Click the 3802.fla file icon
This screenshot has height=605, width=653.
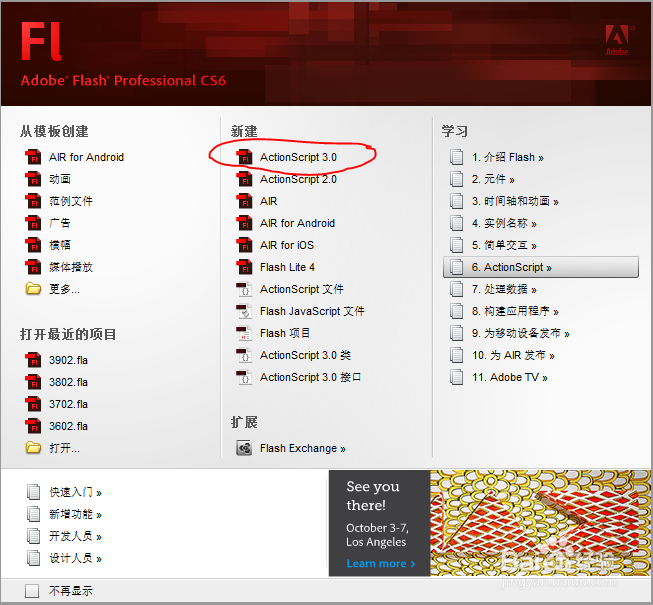tap(33, 382)
